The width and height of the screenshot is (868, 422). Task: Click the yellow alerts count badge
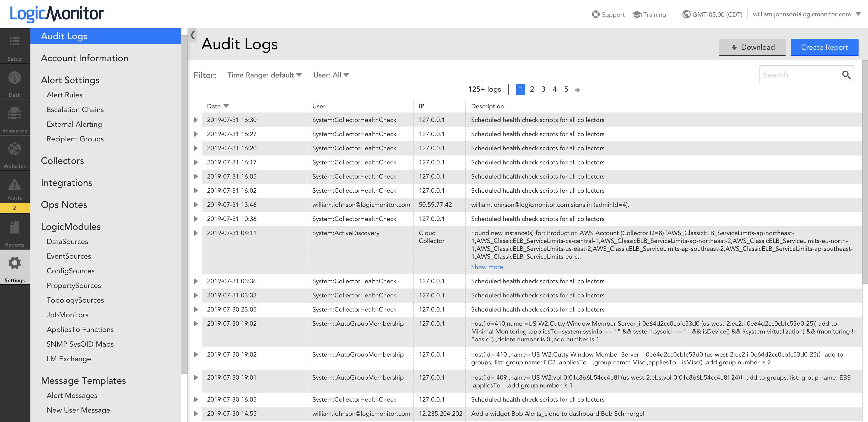point(15,208)
